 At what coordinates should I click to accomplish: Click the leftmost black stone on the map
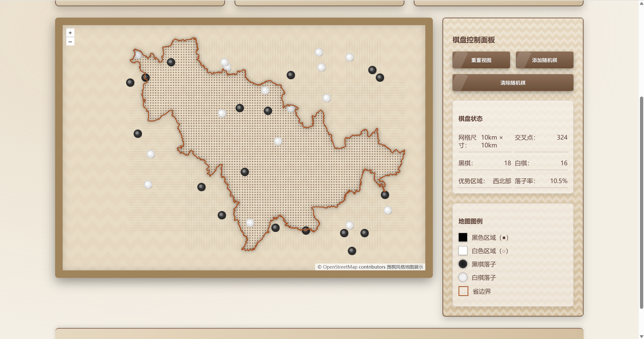(130, 82)
